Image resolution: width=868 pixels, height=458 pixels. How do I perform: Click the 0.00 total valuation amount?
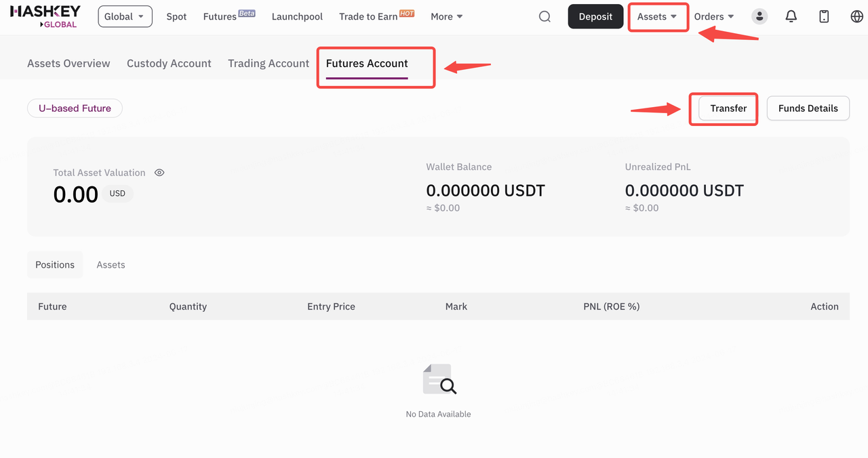[x=76, y=194]
